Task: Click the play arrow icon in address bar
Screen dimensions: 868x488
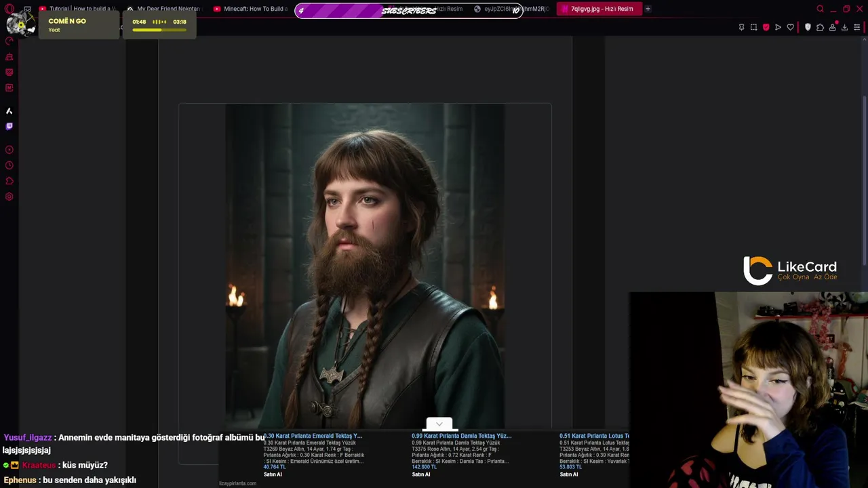Action: [x=778, y=27]
